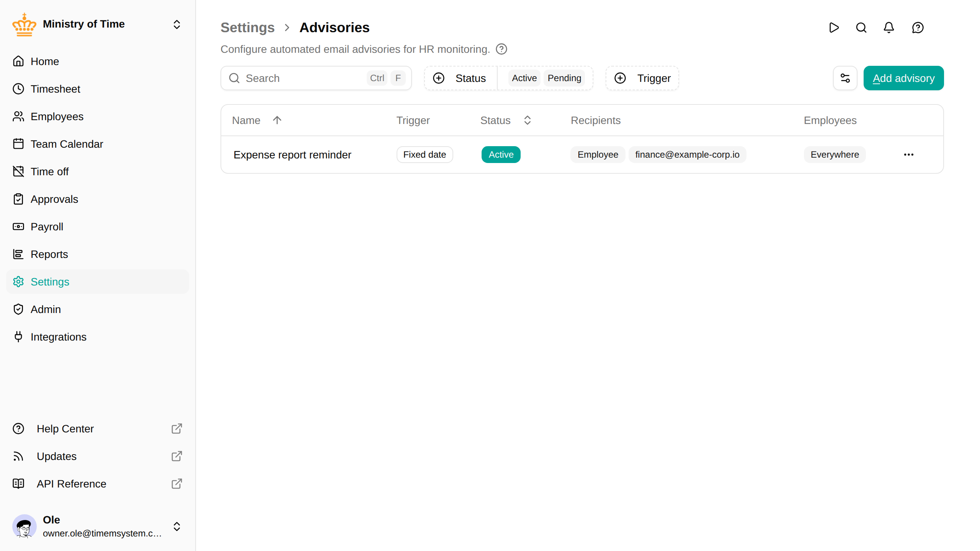The image size is (980, 551).
Task: Expand the Ole user account menu
Action: 177,527
